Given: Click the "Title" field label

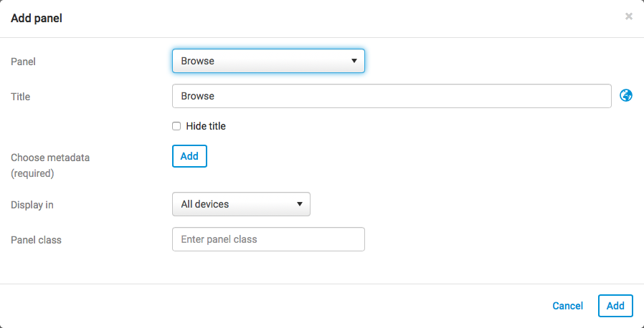Looking at the screenshot, I should tap(20, 97).
